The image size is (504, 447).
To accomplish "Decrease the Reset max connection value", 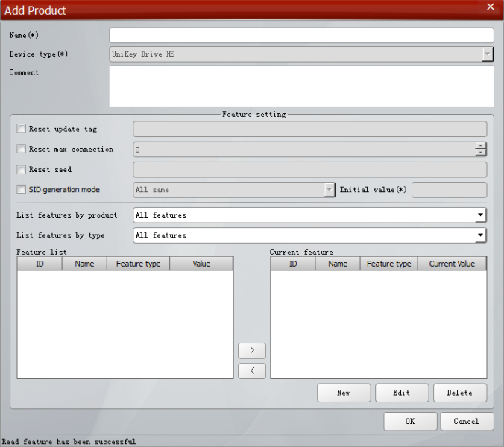I will click(481, 153).
